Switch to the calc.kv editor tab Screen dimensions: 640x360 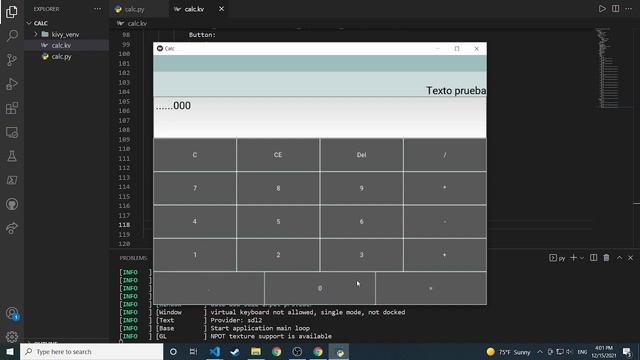[x=194, y=9]
